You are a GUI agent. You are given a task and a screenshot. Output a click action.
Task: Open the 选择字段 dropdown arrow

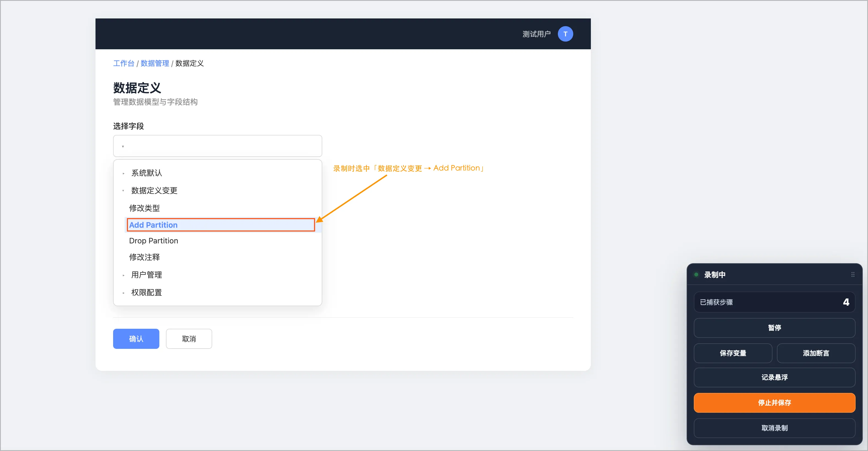coord(123,146)
